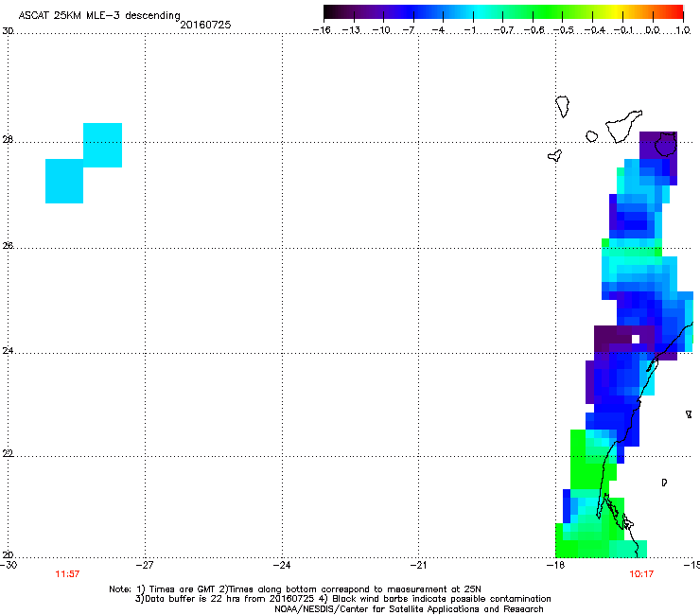Image resolution: width=700 pixels, height=615 pixels.
Task: Click the note line starting 'Note: 1) Times are GMT'
Action: pyautogui.click(x=295, y=589)
